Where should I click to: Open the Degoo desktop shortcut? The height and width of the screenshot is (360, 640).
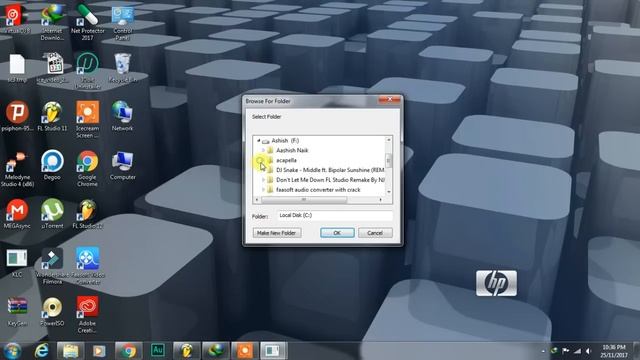pos(52,165)
